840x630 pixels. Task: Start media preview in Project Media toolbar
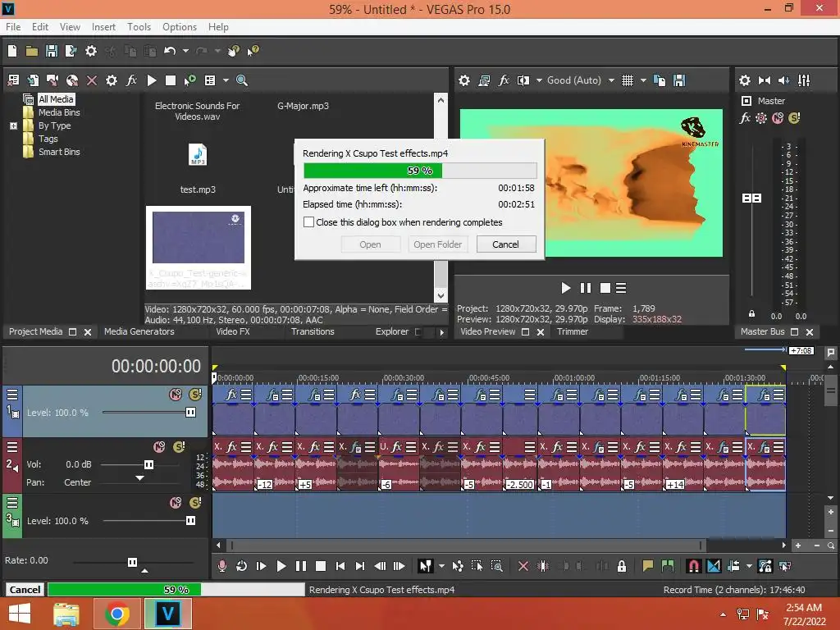click(x=152, y=80)
